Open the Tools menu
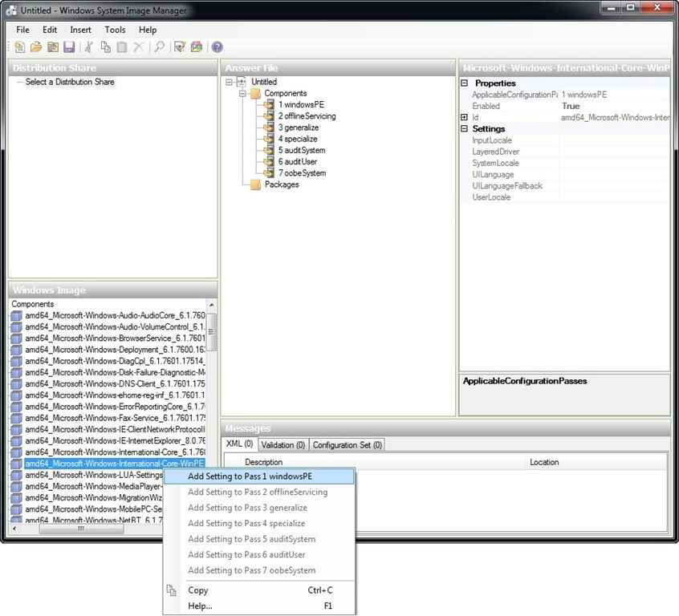Image resolution: width=679 pixels, height=616 pixels. tap(116, 30)
